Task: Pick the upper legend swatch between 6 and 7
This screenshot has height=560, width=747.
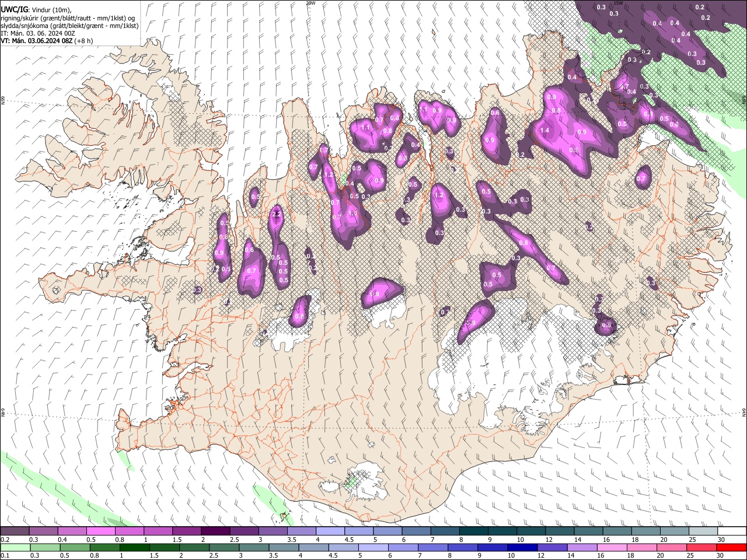Action: 416,531
